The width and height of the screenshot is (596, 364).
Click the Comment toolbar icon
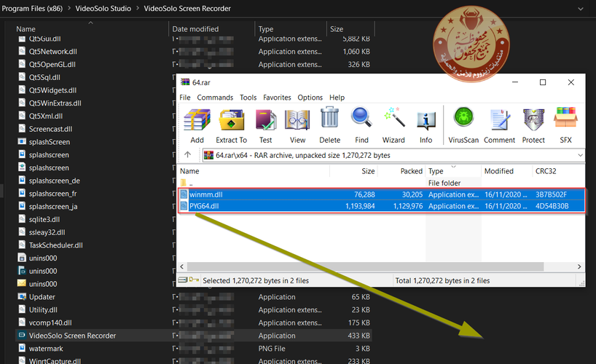(x=499, y=119)
